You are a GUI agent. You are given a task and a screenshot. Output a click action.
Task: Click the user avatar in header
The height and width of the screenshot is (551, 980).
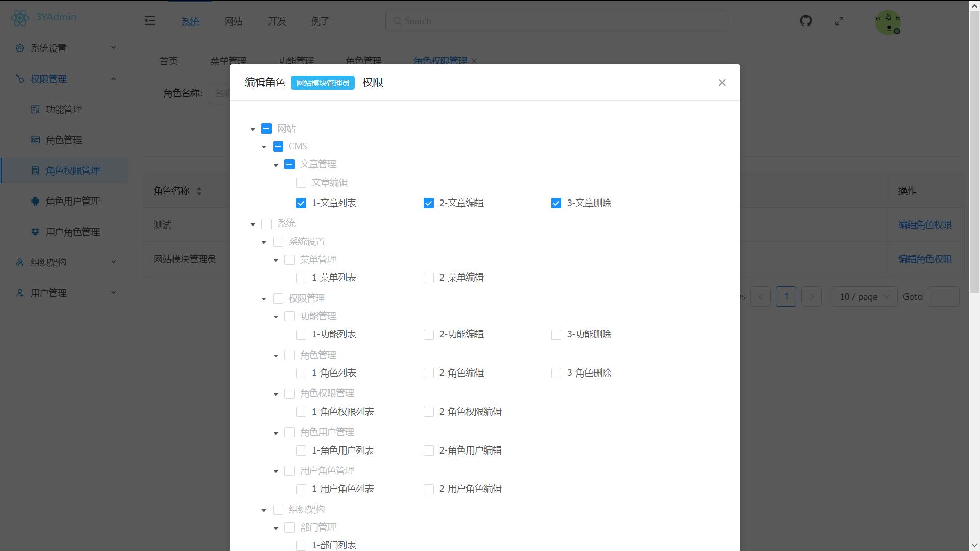tap(888, 22)
